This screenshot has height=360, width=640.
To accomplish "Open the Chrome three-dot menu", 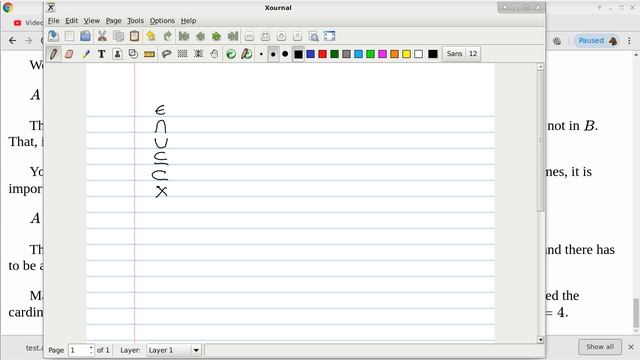I will (x=629, y=41).
